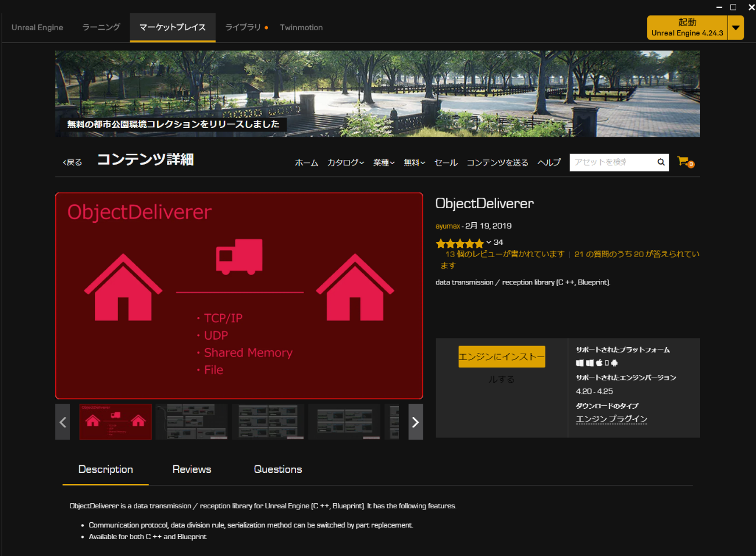
Task: Click the Apple platform icon
Action: click(x=599, y=363)
